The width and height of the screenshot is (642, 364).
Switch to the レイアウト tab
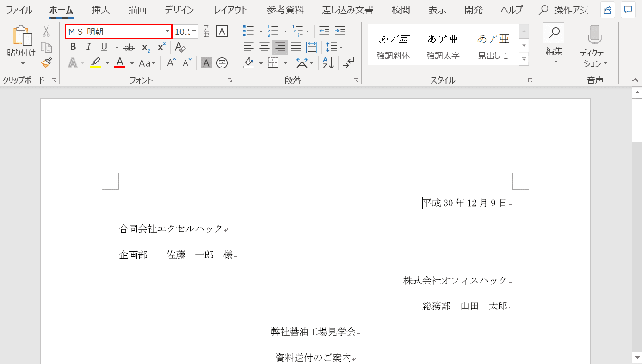(x=230, y=10)
